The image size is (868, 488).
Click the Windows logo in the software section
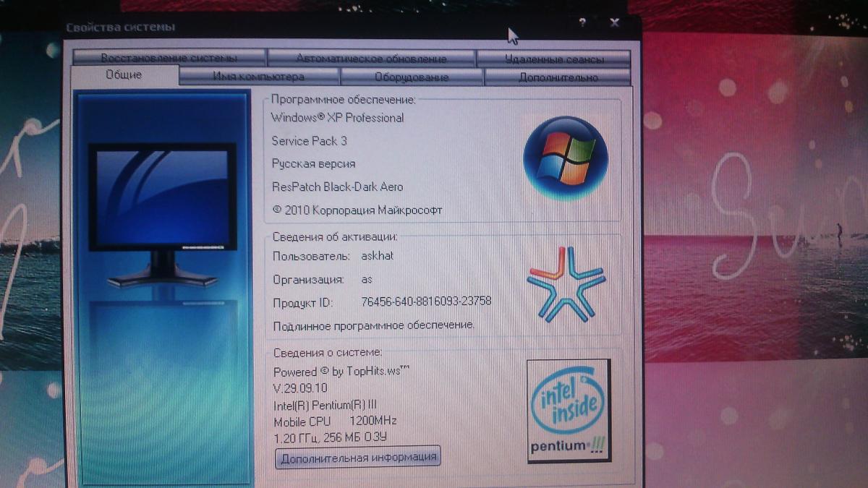[566, 158]
